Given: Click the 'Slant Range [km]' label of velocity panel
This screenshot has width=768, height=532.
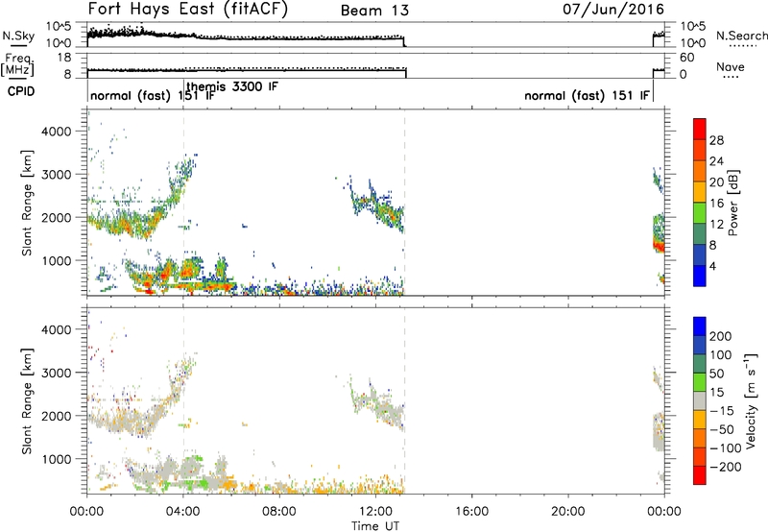Looking at the screenshot, I should pos(27,401).
